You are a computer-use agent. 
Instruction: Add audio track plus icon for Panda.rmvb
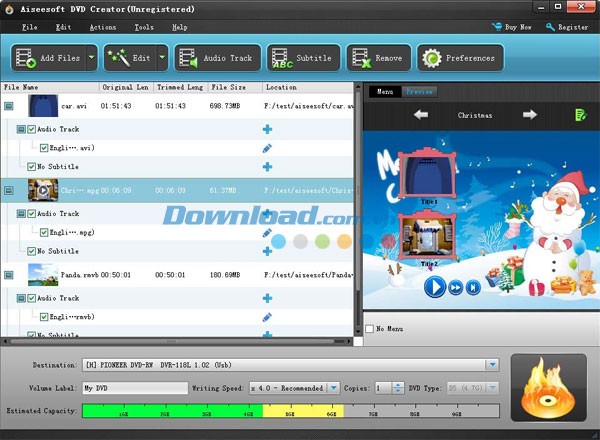tap(267, 298)
